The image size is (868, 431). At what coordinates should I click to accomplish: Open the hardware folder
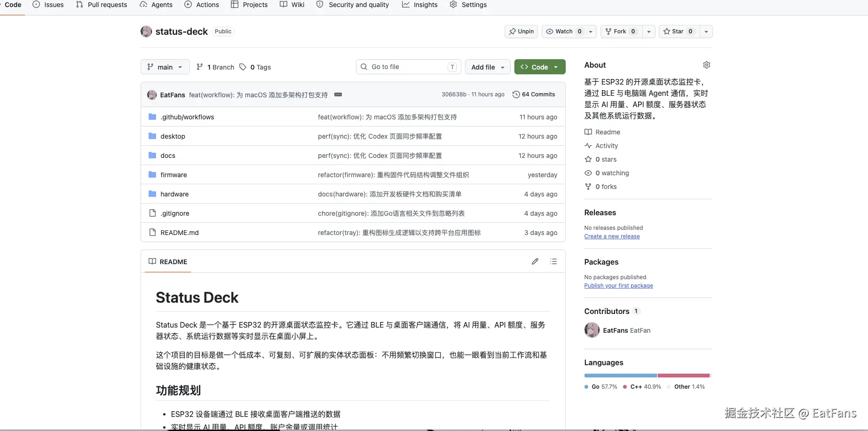[x=174, y=194]
